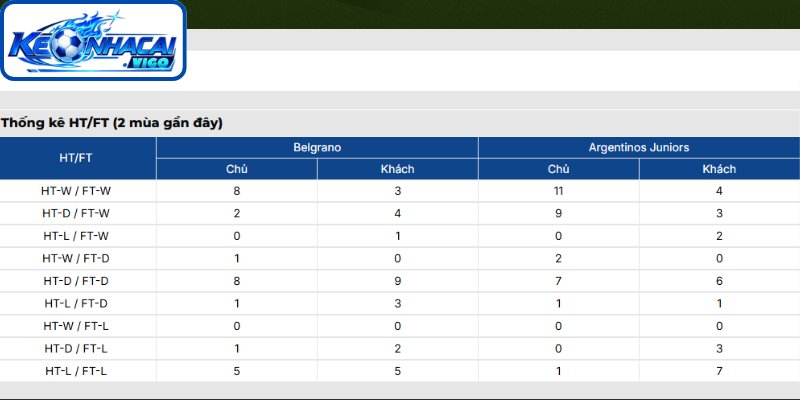This screenshot has height=400, width=800.
Task: Click the HT-L / FT-W row label
Action: coord(76,236)
